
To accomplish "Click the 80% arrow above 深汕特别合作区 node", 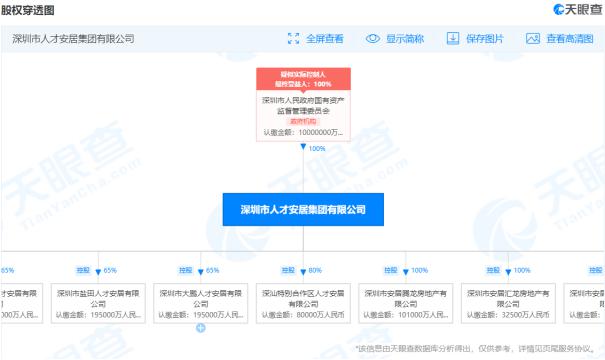I will click(303, 272).
